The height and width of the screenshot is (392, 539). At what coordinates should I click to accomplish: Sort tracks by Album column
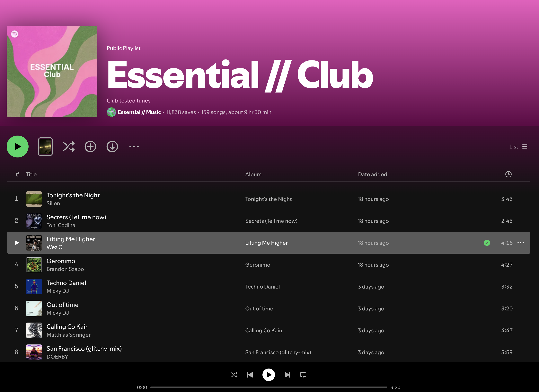click(253, 174)
